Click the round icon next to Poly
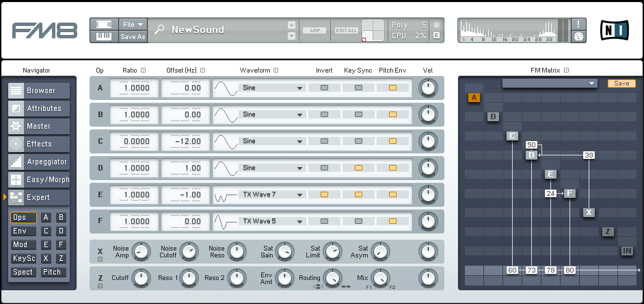Viewport: 644px width, 304px height. (436, 25)
